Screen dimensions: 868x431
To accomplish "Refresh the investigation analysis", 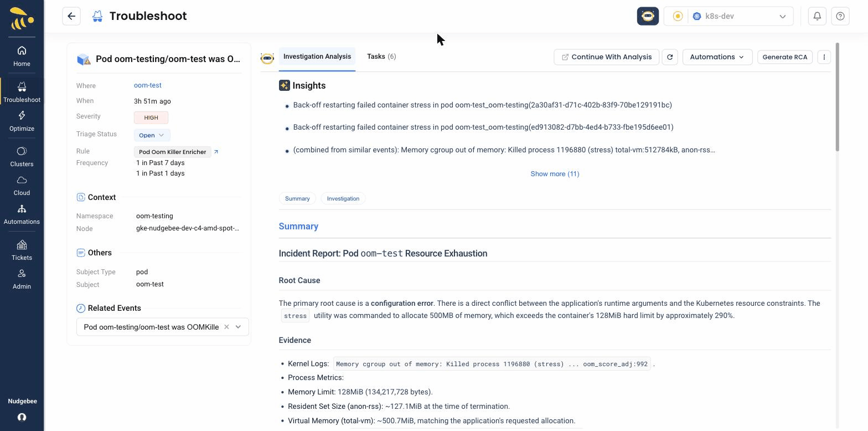I will (x=670, y=57).
